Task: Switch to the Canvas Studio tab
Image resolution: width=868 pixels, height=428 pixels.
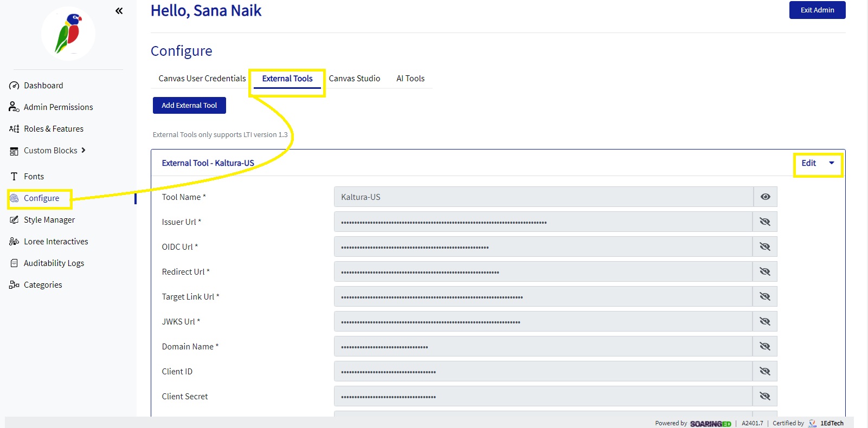Action: click(x=355, y=79)
